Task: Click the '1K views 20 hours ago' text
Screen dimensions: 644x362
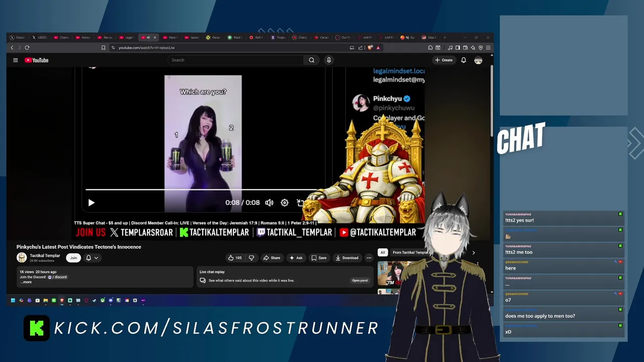Action: click(38, 272)
